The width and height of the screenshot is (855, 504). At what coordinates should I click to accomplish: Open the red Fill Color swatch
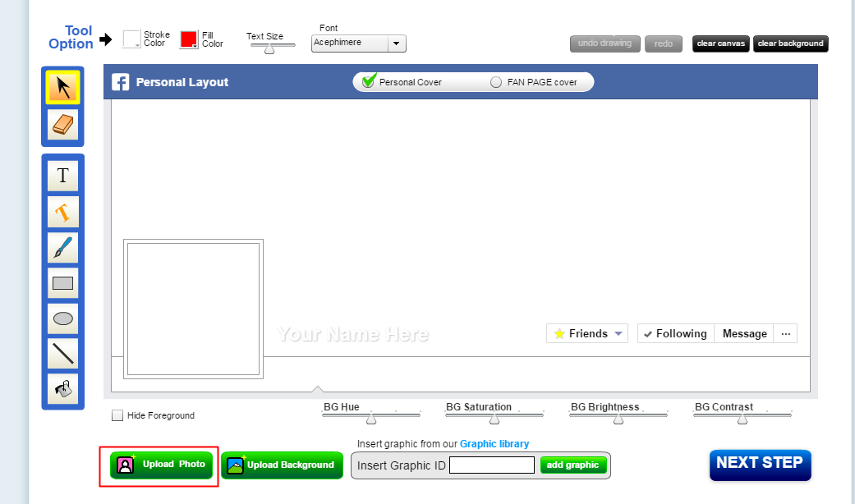189,39
